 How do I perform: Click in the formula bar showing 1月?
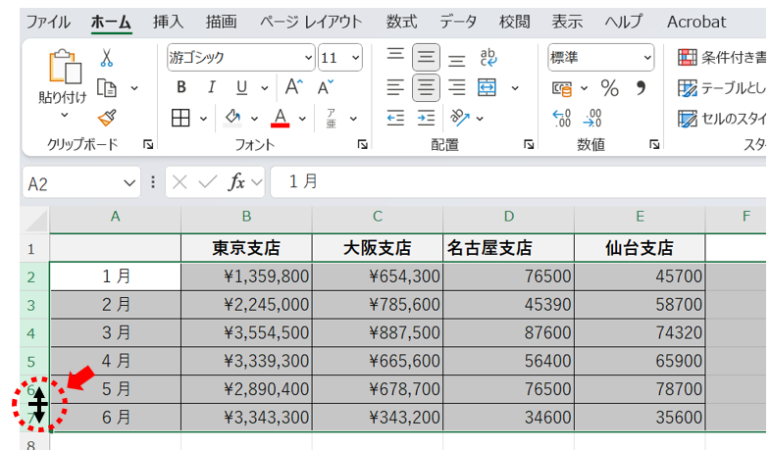coord(518,182)
